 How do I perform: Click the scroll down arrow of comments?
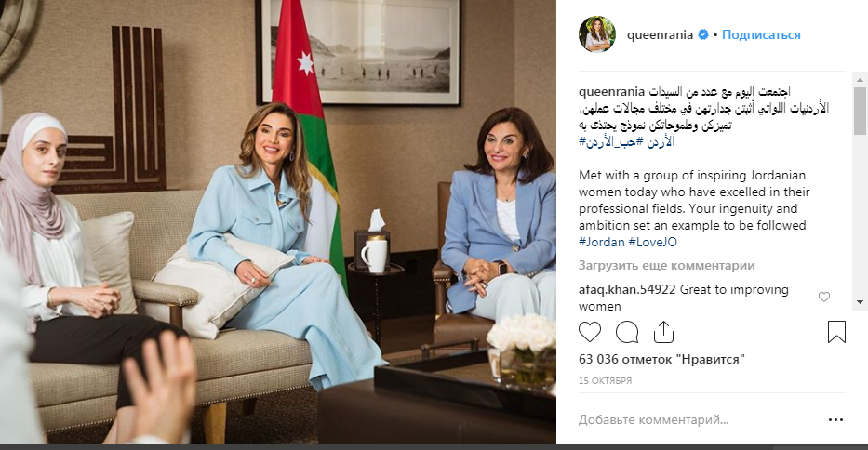pos(859,302)
